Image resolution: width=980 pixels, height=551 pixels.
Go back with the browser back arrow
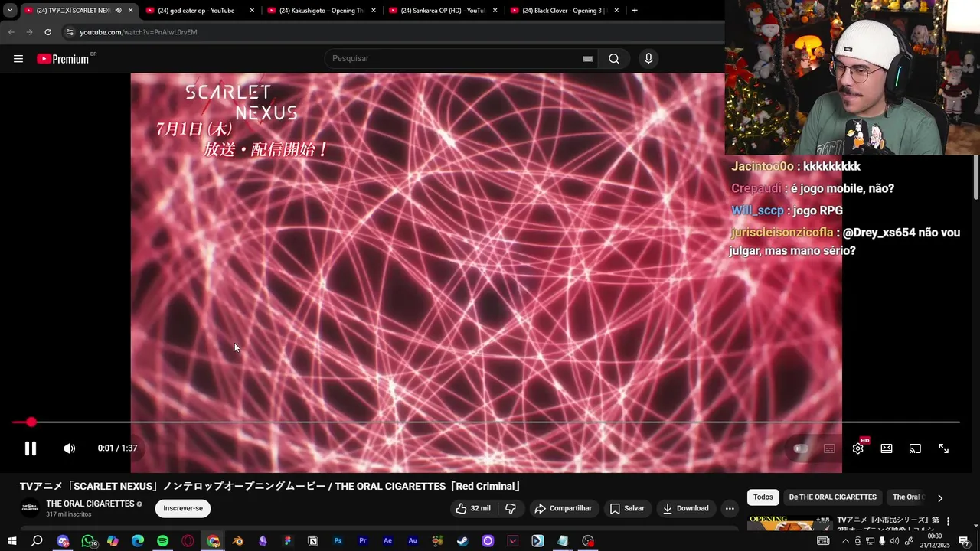(x=11, y=32)
